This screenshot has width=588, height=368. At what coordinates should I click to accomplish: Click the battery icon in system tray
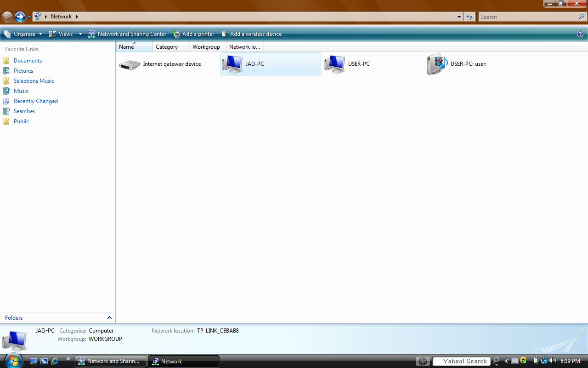click(536, 361)
